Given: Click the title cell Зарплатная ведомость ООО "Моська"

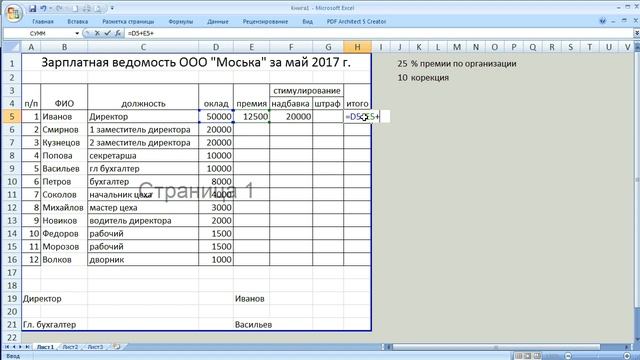Looking at the screenshot, I should (196, 62).
